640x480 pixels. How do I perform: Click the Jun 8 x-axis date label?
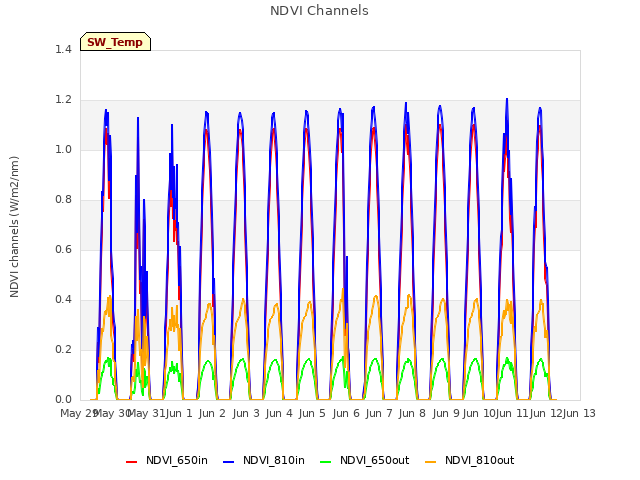click(412, 413)
